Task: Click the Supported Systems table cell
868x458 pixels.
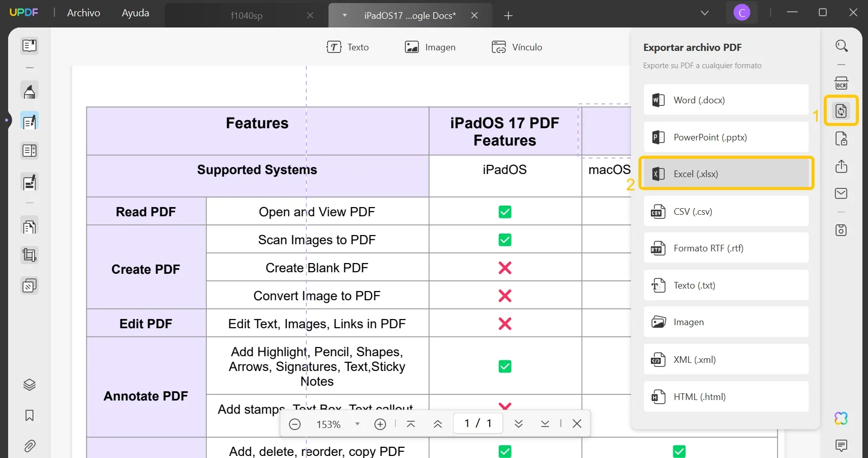Action: click(257, 176)
